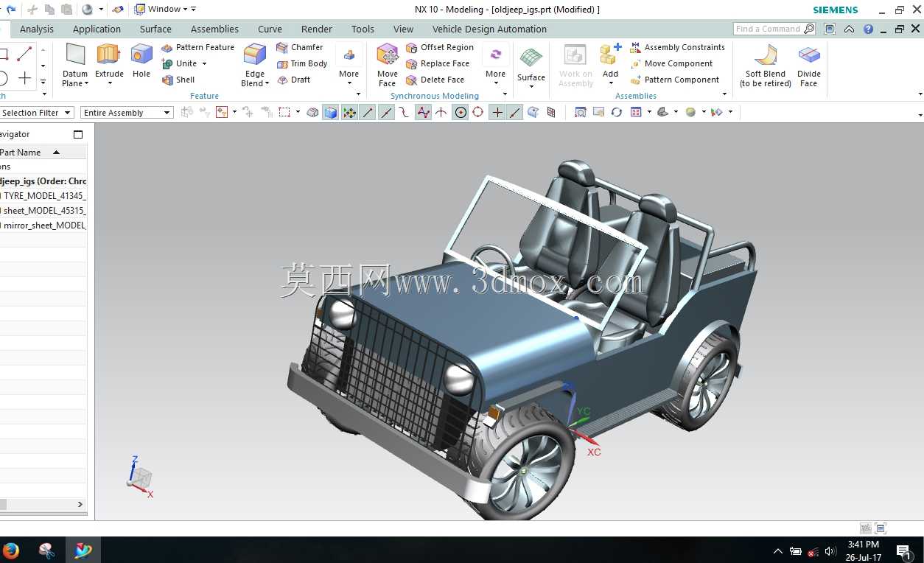Click the Assembly Constraints button
This screenshot has height=563, width=924.
[677, 47]
